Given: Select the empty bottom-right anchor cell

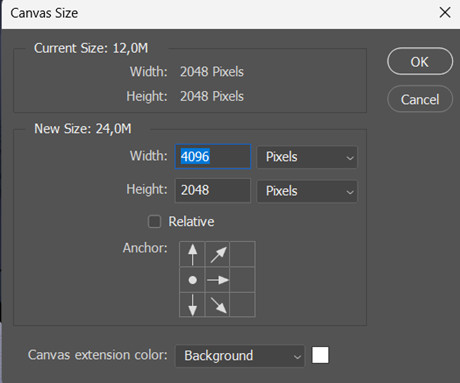Looking at the screenshot, I should [243, 305].
